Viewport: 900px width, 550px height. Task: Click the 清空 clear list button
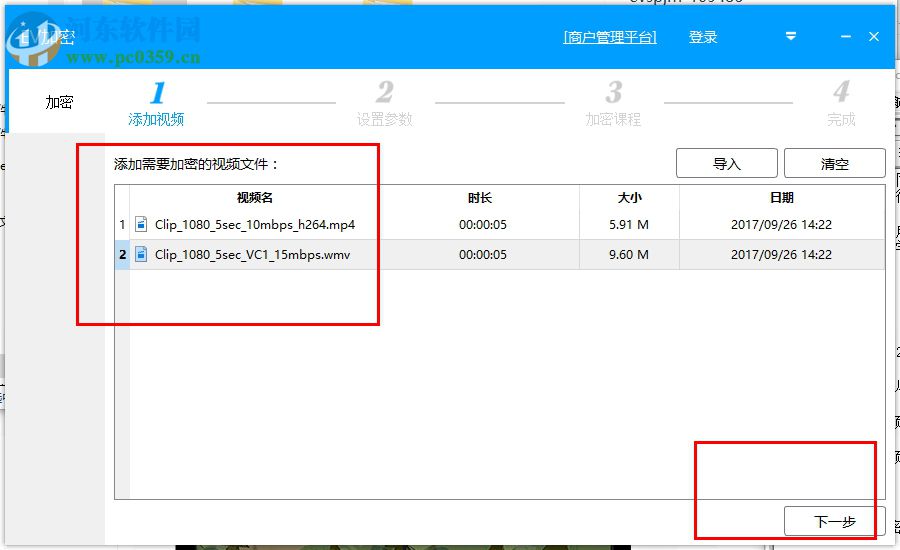point(835,164)
